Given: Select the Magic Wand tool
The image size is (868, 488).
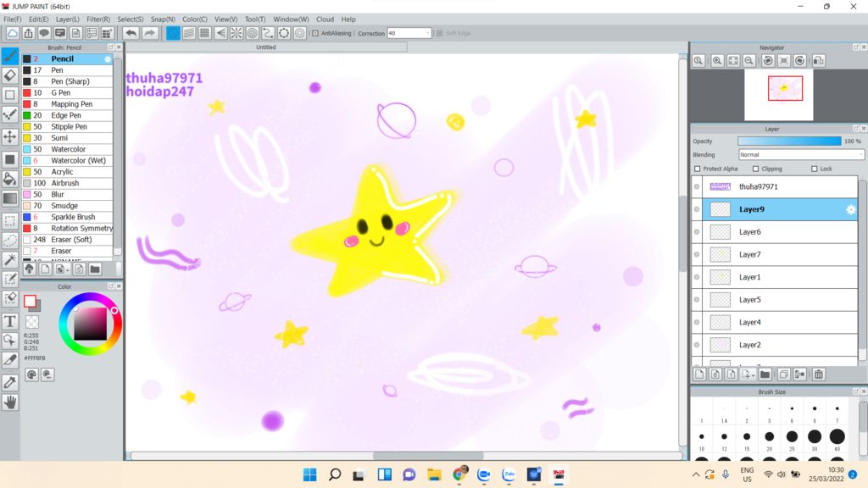Looking at the screenshot, I should 10,259.
